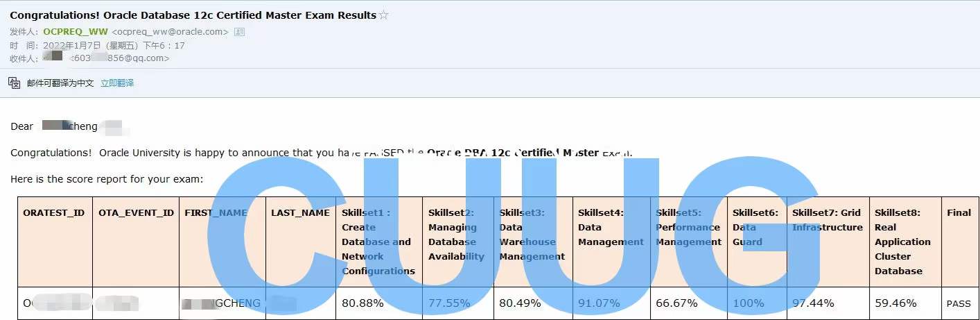
Task: Click sender name OCPREQ_WW
Action: 76,31
